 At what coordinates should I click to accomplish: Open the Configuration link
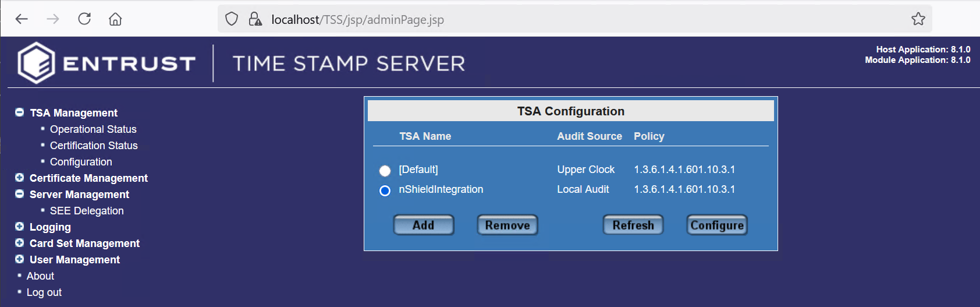pos(81,162)
